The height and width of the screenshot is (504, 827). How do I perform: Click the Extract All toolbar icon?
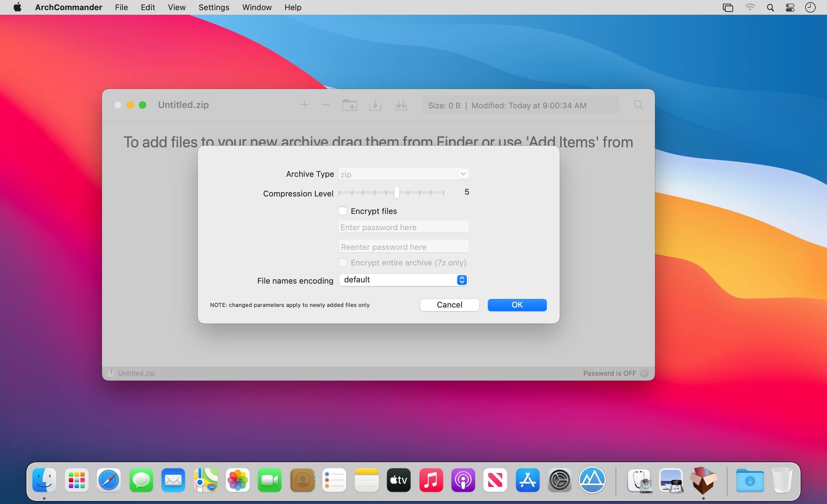click(x=401, y=105)
